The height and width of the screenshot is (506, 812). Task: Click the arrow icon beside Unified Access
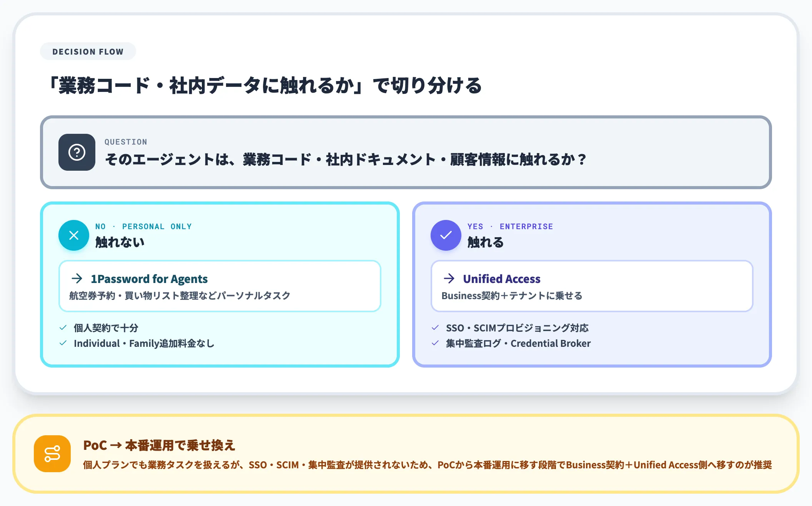pyautogui.click(x=449, y=278)
